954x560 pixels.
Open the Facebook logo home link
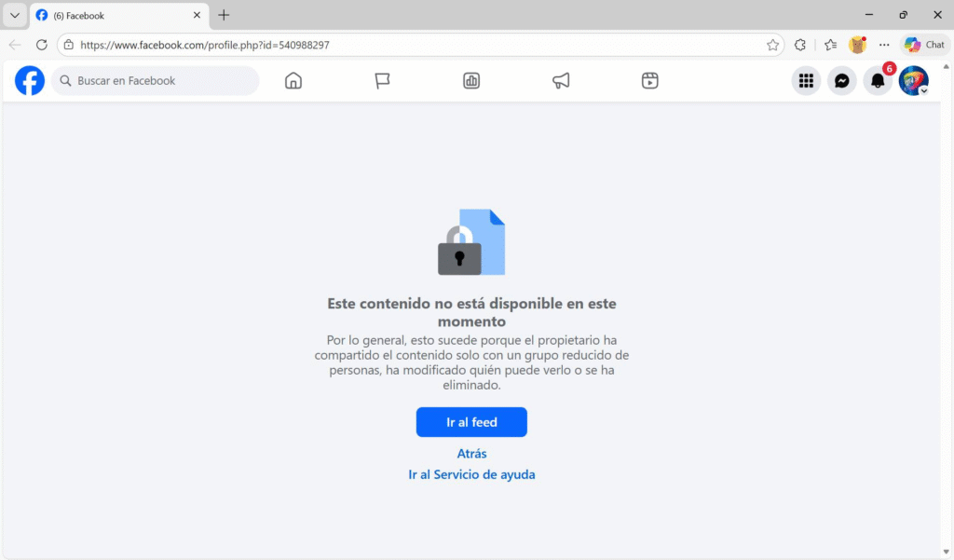tap(30, 80)
